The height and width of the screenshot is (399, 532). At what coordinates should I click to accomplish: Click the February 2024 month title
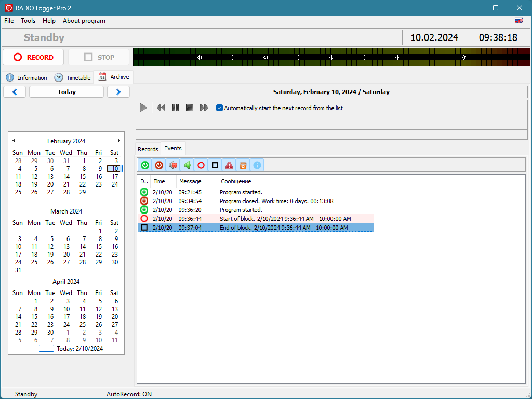66,141
